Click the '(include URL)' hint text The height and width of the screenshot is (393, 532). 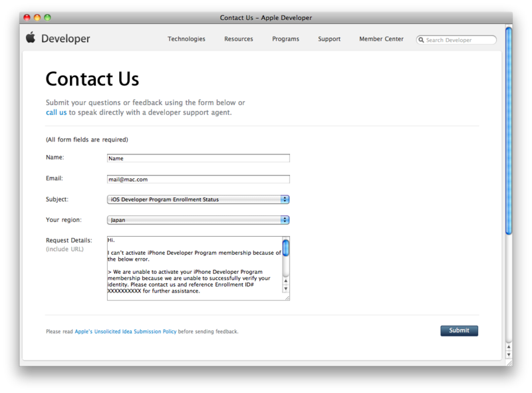[x=65, y=249]
